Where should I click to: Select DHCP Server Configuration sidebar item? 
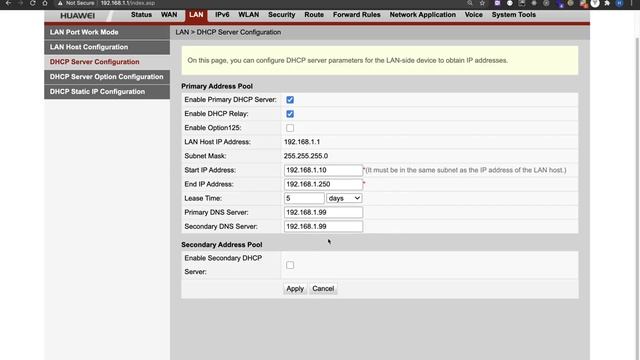pyautogui.click(x=107, y=62)
